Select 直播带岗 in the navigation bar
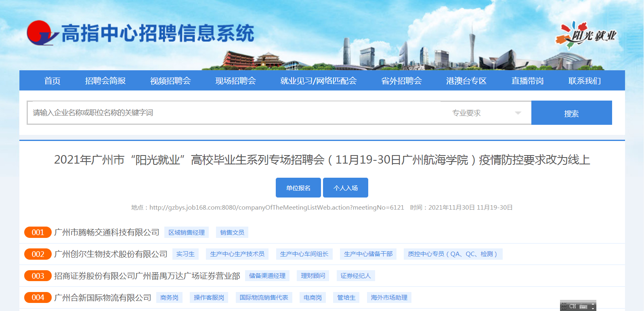 pos(527,81)
